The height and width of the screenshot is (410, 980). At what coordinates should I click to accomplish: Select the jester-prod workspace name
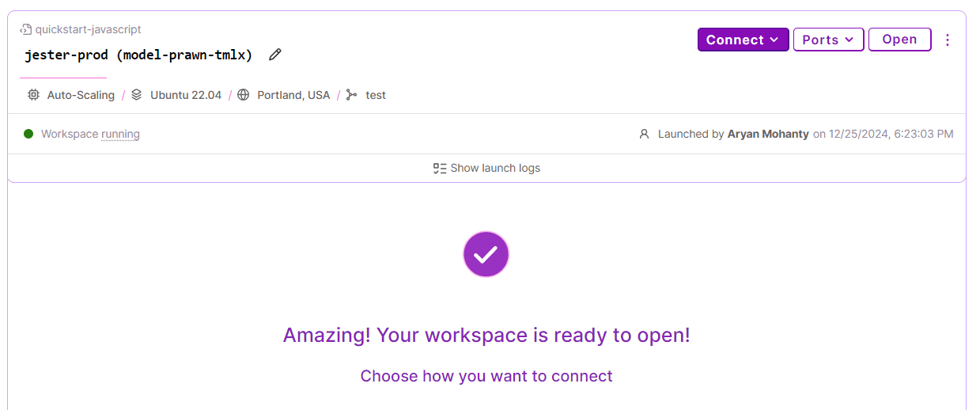tap(138, 55)
